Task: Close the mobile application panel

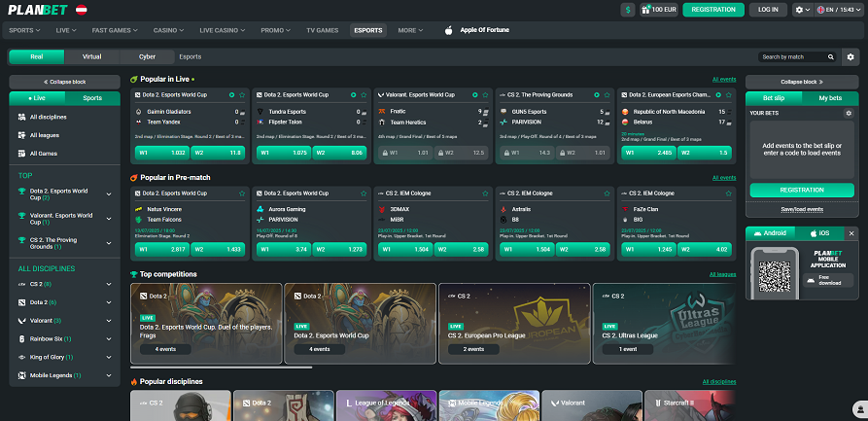Action: point(851,233)
